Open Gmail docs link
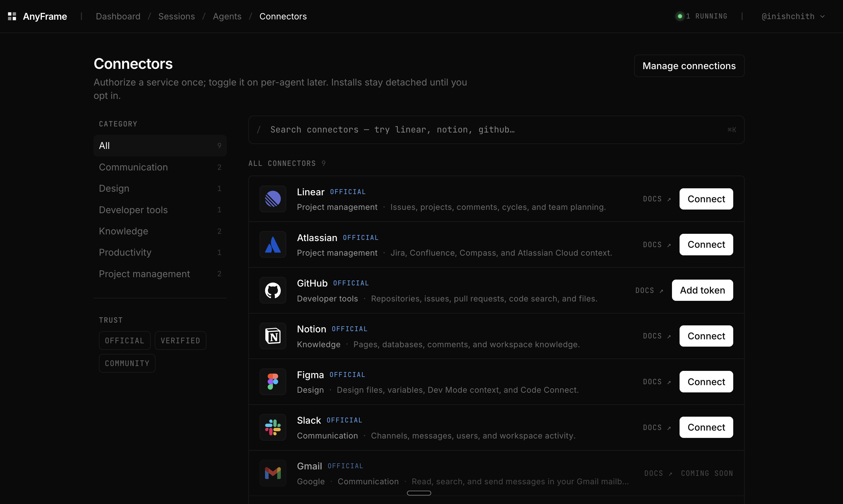This screenshot has width=843, height=504. pos(658,473)
